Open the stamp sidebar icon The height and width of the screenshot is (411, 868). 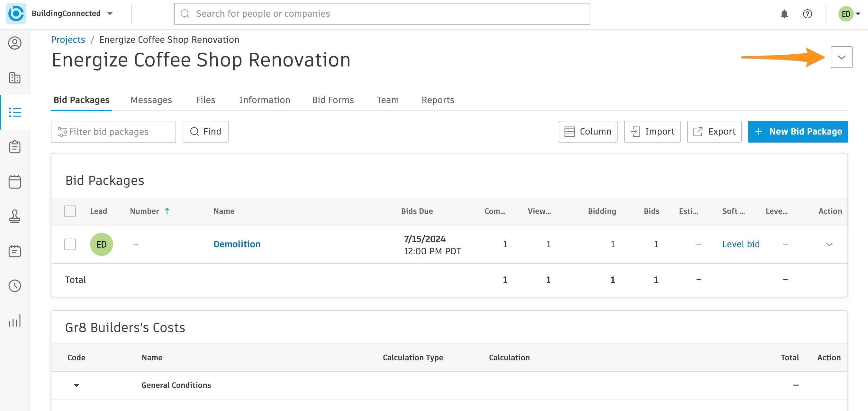[x=15, y=216]
